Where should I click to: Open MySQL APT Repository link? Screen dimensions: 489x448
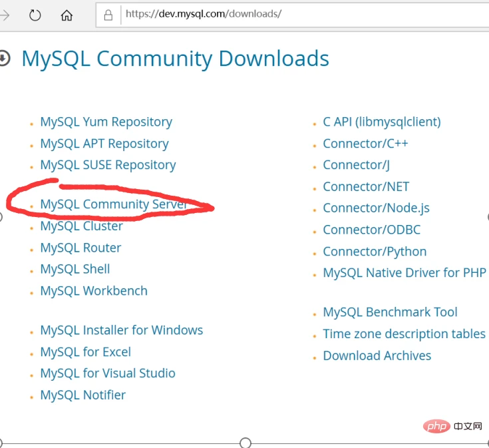tap(104, 144)
